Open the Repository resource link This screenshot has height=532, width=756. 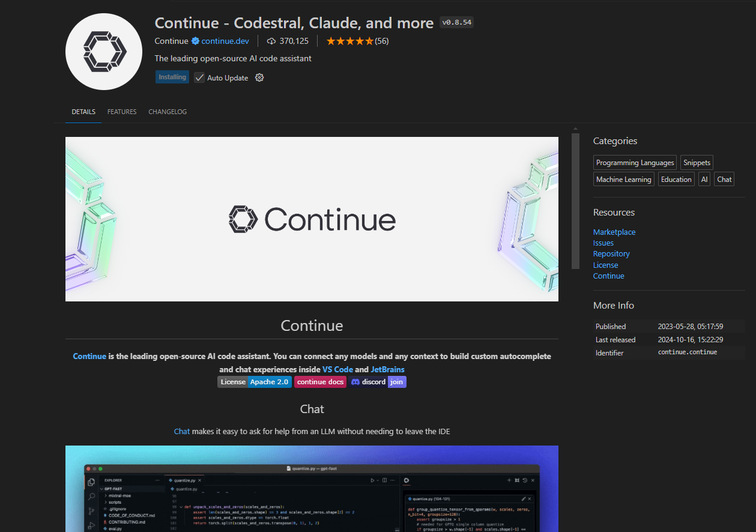[x=611, y=254]
